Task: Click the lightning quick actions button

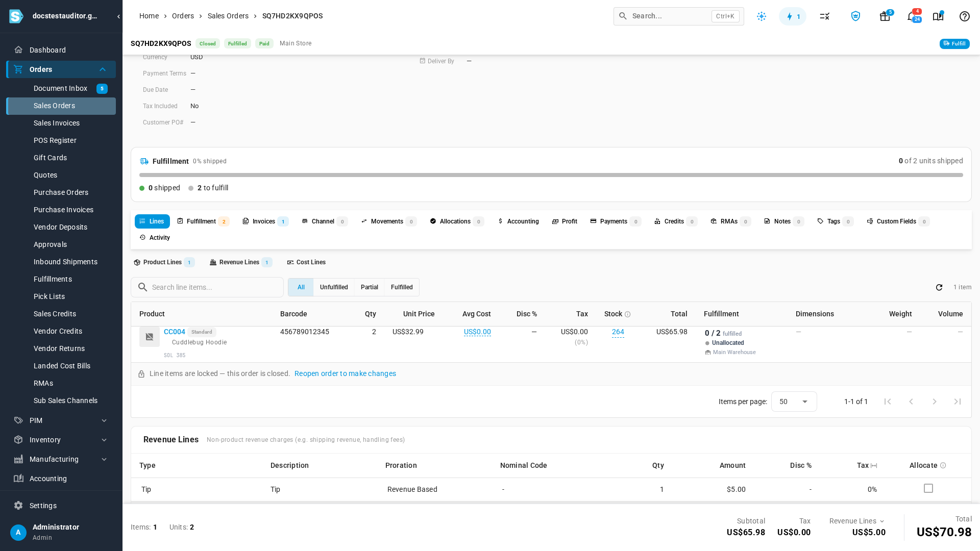Action: point(793,16)
